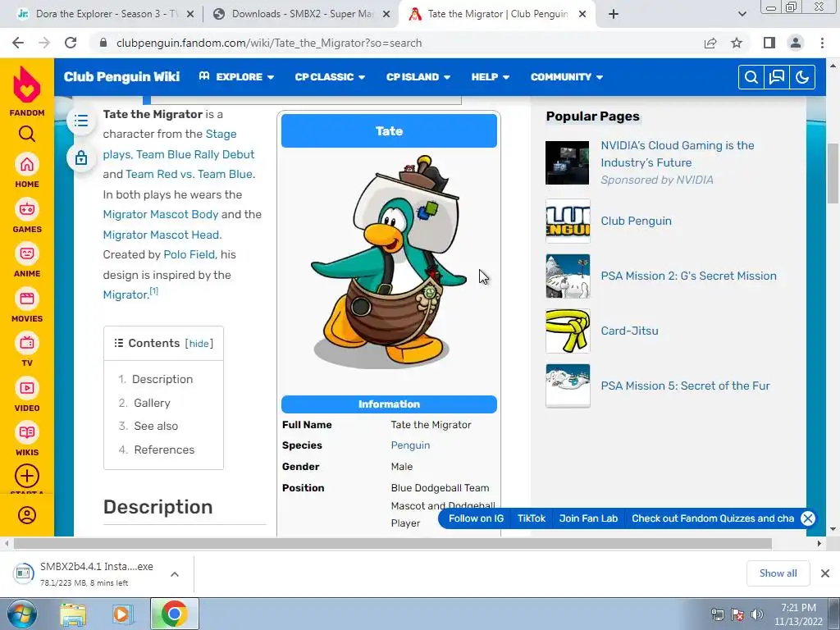Open File Explorer in taskbar
The width and height of the screenshot is (840, 630).
pyautogui.click(x=73, y=614)
